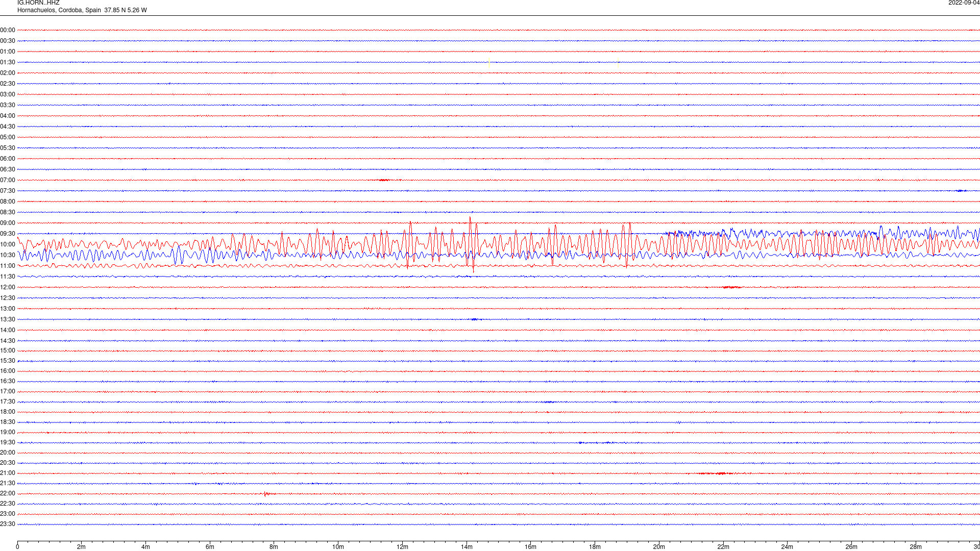The height and width of the screenshot is (551, 980).
Task: Click the red noise burst on the 21:00 trace
Action: (717, 473)
